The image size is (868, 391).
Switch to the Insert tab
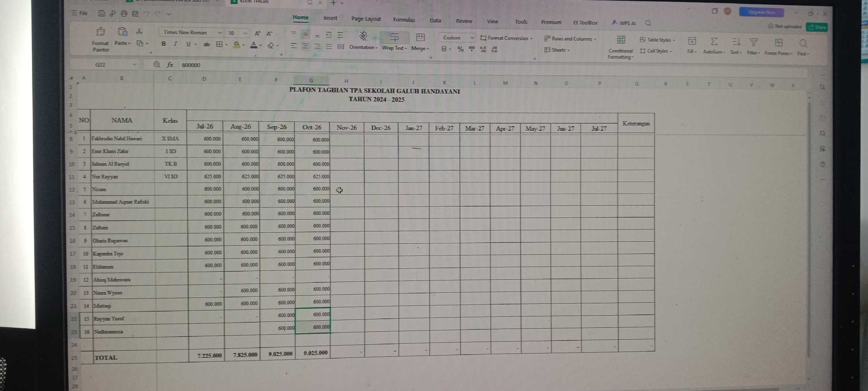pos(330,18)
